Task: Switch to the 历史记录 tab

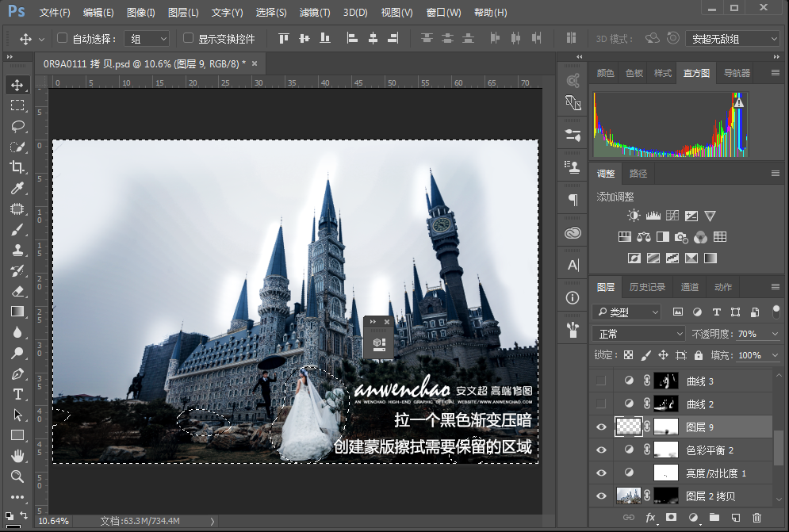Action: tap(647, 287)
